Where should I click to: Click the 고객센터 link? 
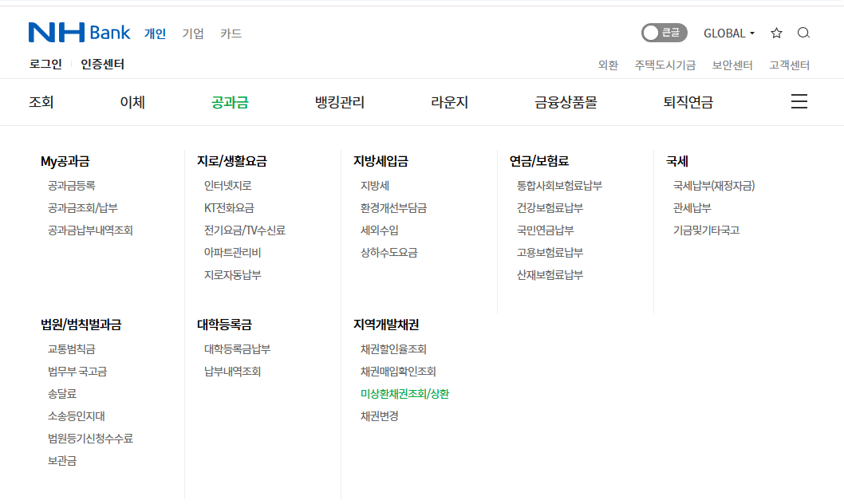coord(791,65)
